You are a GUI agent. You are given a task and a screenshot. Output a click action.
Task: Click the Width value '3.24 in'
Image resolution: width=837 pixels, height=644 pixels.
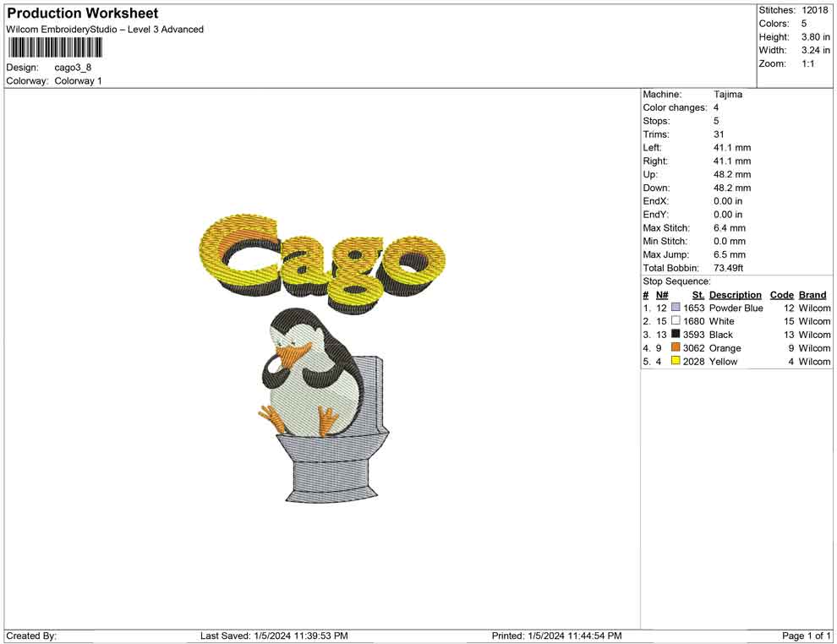pyautogui.click(x=816, y=50)
